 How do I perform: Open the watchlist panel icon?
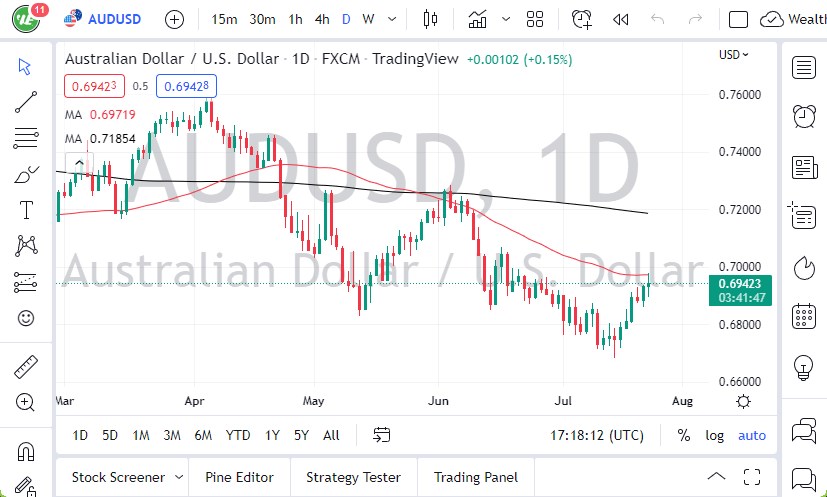point(803,67)
